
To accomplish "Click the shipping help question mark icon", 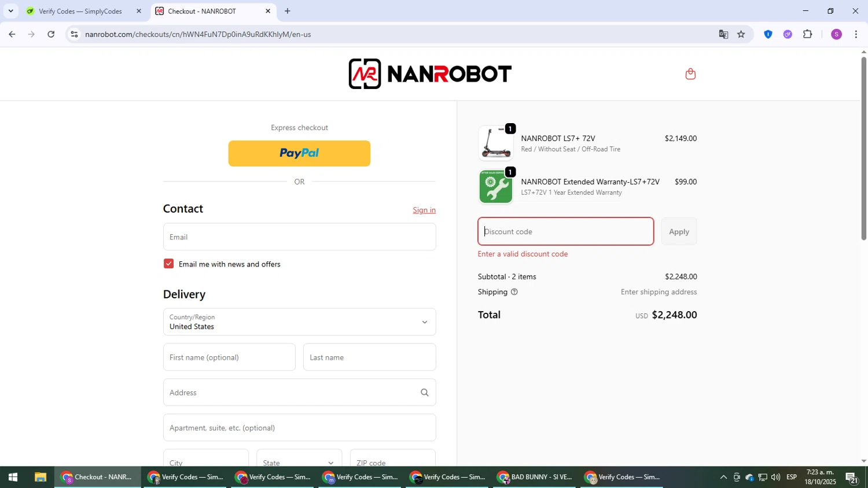I will [x=514, y=292].
